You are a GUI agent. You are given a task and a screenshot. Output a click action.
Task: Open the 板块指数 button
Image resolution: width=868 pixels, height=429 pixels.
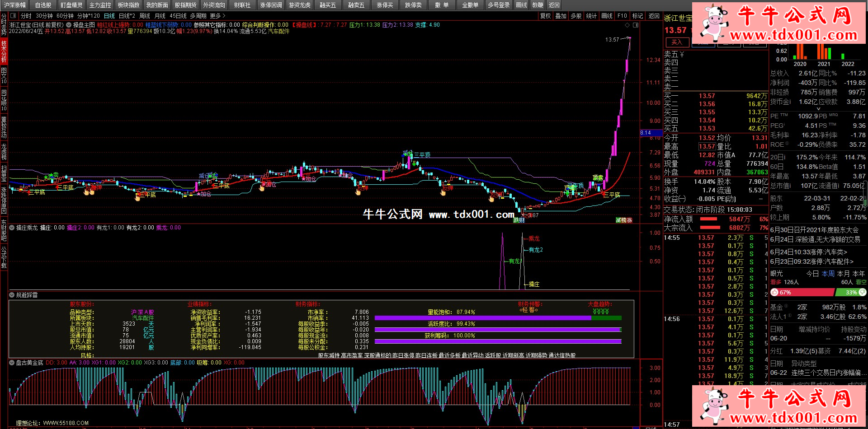coord(128,5)
